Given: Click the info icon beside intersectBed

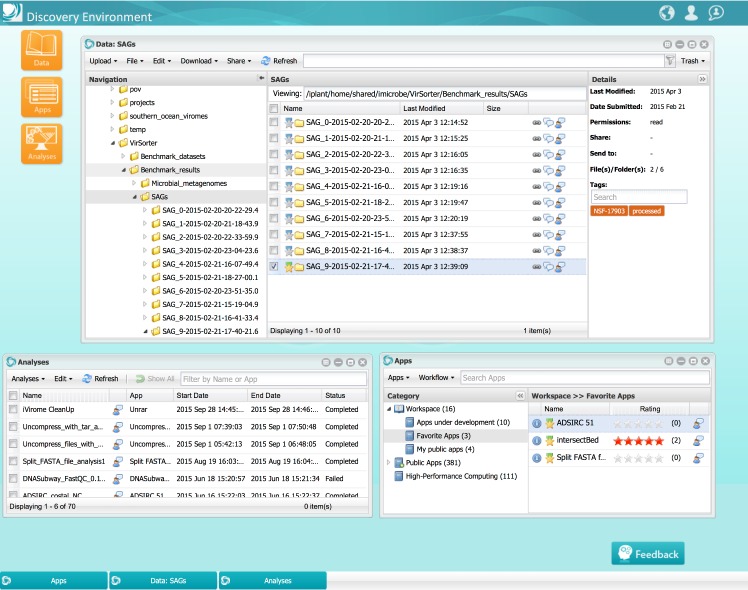Looking at the screenshot, I should click(x=536, y=440).
